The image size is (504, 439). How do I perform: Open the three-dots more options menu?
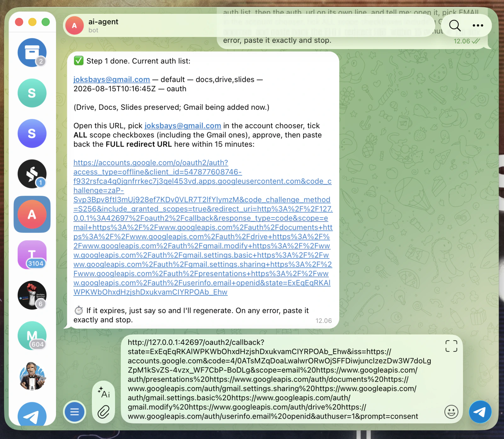(x=478, y=25)
